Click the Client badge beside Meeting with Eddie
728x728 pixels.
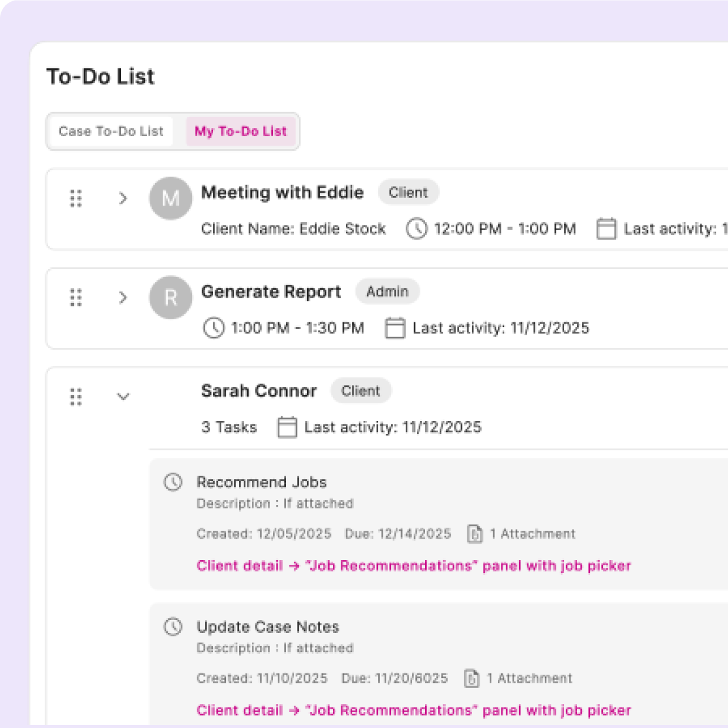click(409, 192)
